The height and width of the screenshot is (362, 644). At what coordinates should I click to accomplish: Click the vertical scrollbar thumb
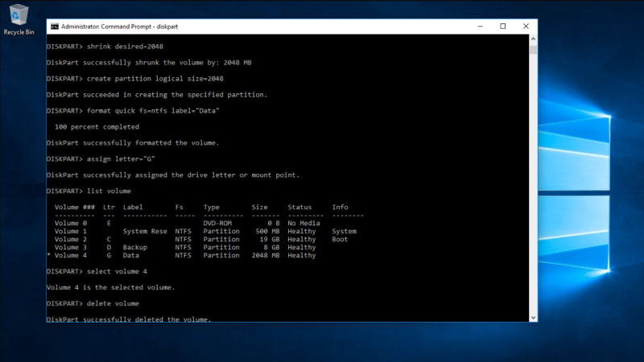click(x=533, y=49)
